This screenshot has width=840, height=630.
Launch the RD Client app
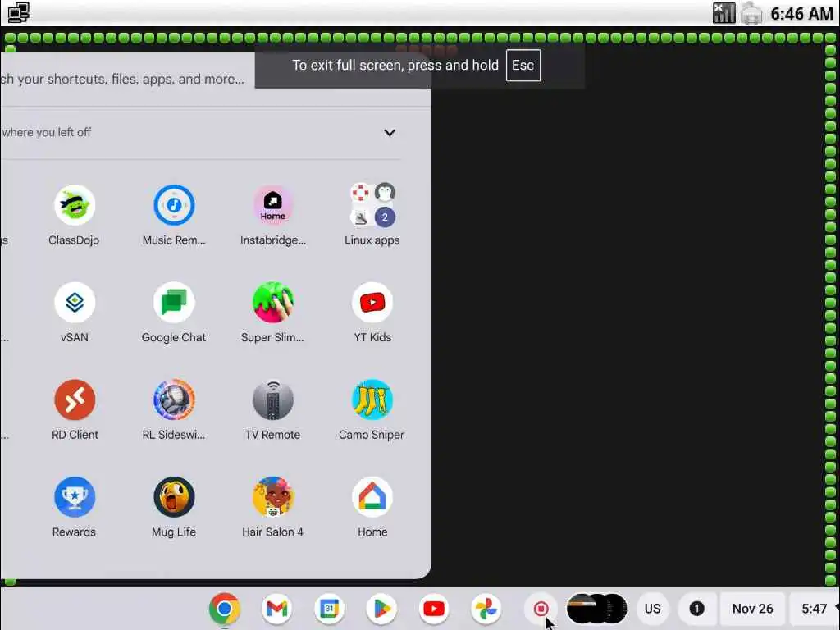75,399
